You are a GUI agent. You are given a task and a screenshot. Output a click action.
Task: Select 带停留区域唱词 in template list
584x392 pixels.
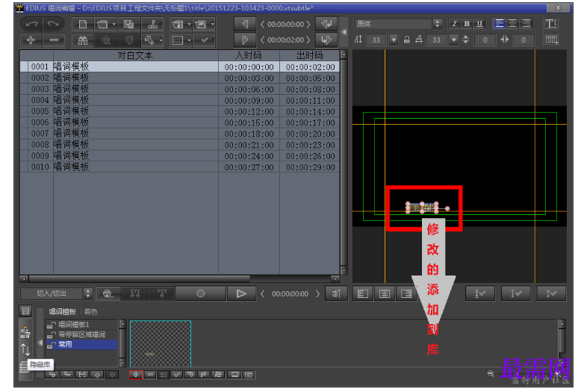81,335
